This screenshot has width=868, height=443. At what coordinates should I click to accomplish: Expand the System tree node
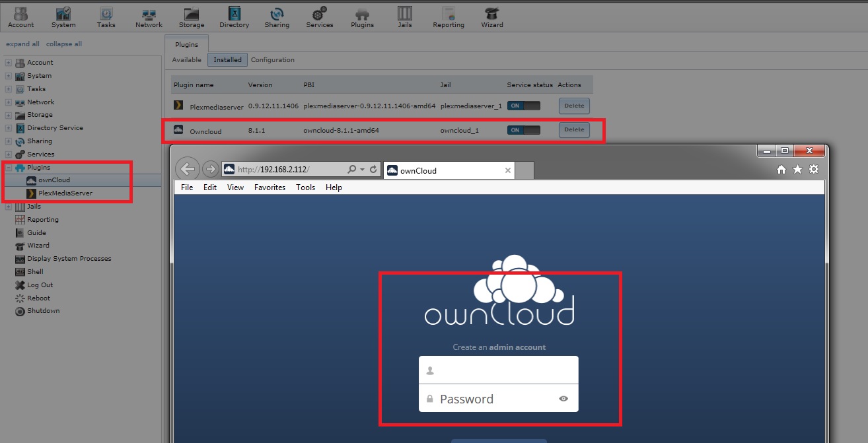click(9, 76)
